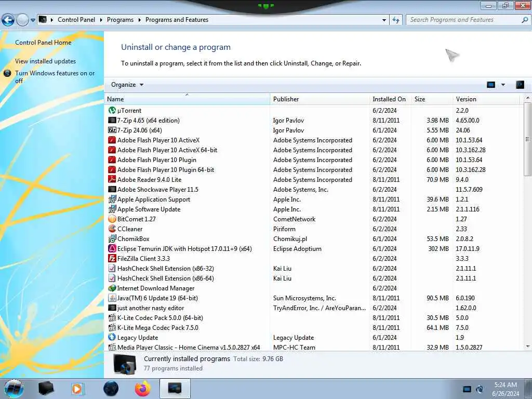532x399 pixels.
Task: Click the vertical scrollbar thumb
Action: pos(527,139)
